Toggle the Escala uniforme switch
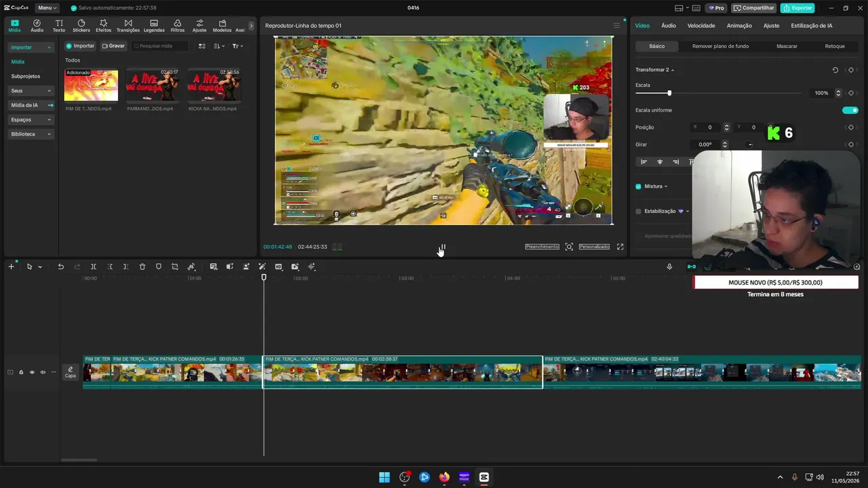The width and height of the screenshot is (868, 488). 850,110
